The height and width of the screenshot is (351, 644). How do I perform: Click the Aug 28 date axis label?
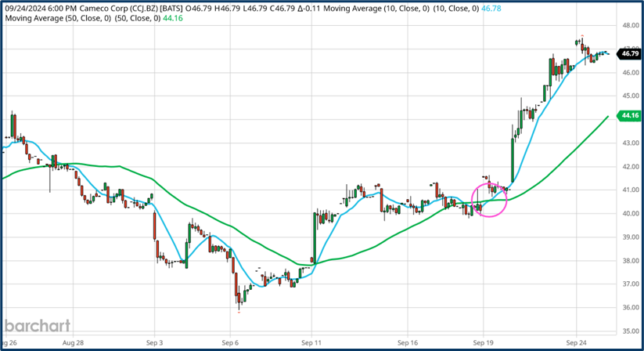point(72,343)
